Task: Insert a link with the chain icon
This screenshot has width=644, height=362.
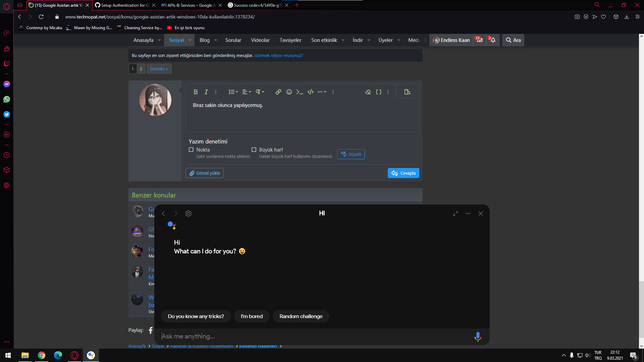Action: (278, 92)
